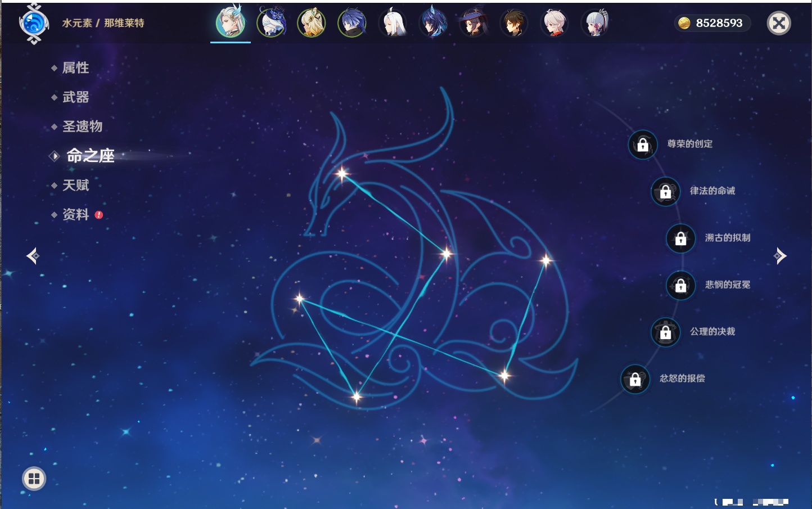Open the 天赋 talents tab
Viewport: 812px width, 509px height.
coord(75,185)
